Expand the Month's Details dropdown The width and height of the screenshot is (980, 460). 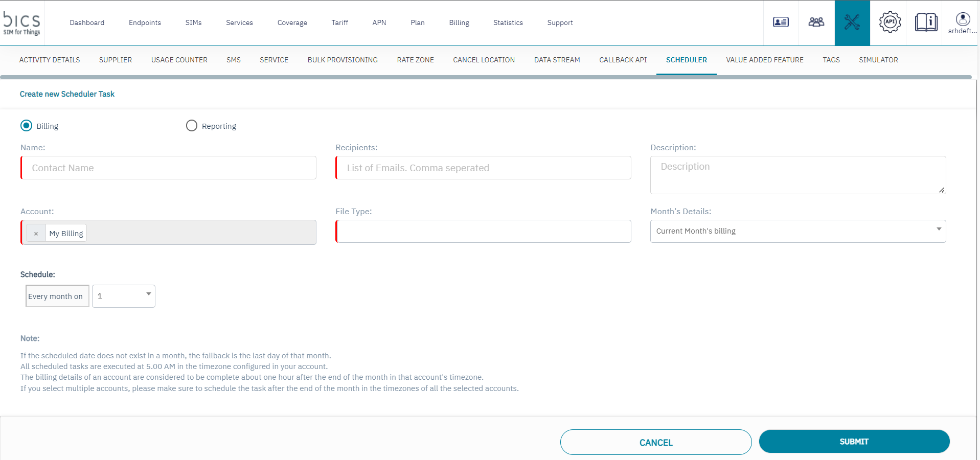point(797,231)
